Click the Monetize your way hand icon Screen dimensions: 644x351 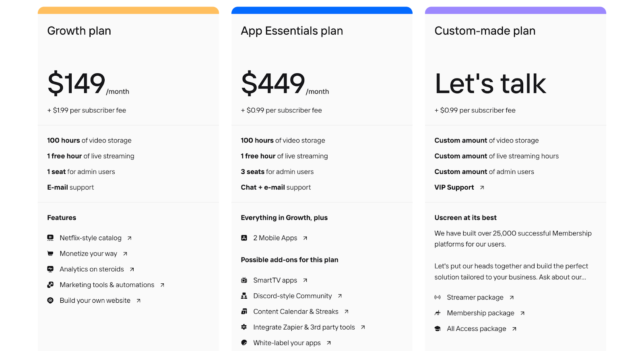(x=50, y=254)
